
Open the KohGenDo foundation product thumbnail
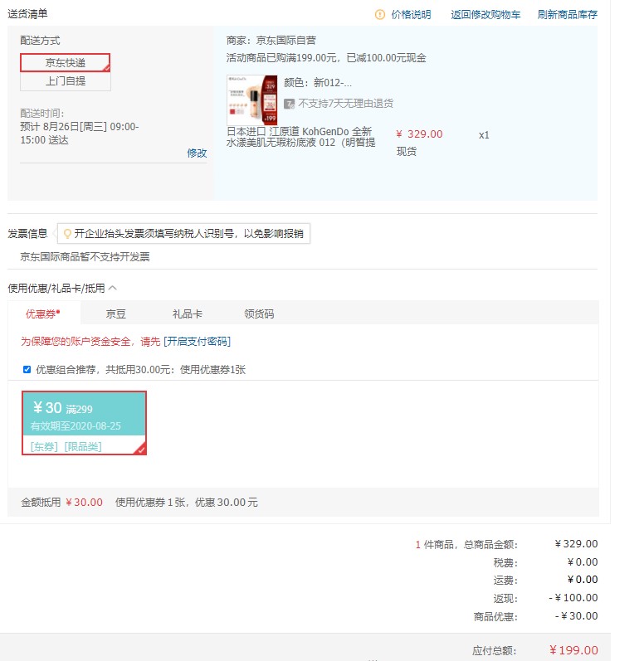point(251,100)
